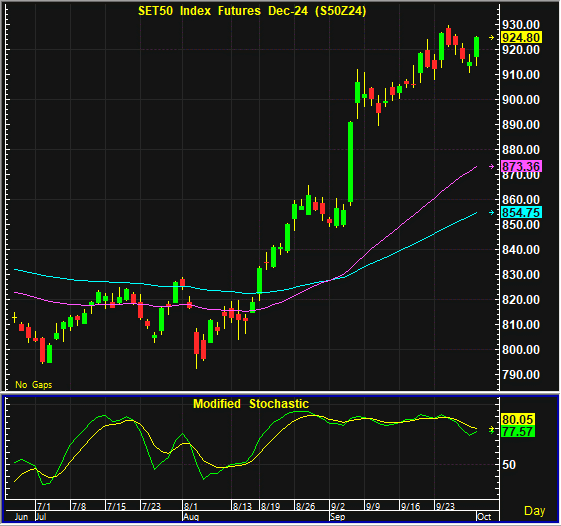Click the SET50 Index Futures chart title

point(252,11)
